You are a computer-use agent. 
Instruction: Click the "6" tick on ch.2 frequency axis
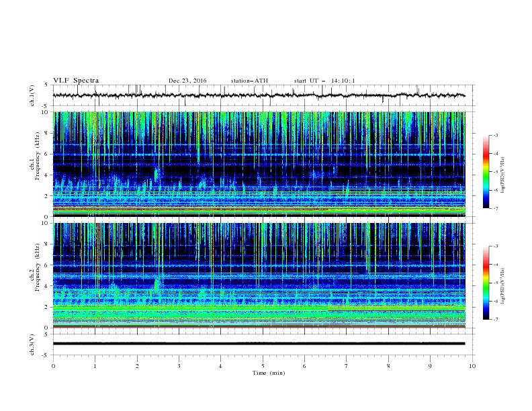(46, 265)
